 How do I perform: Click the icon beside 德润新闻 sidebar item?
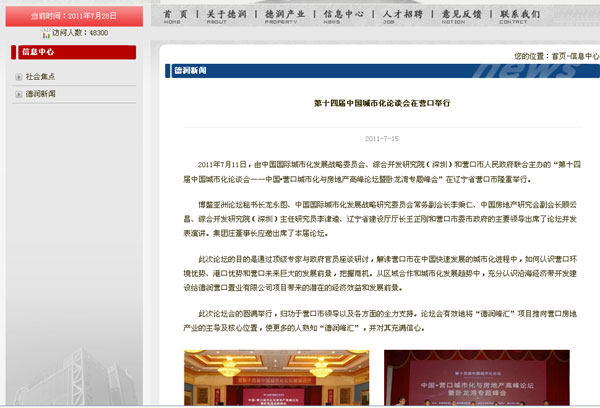coord(19,93)
